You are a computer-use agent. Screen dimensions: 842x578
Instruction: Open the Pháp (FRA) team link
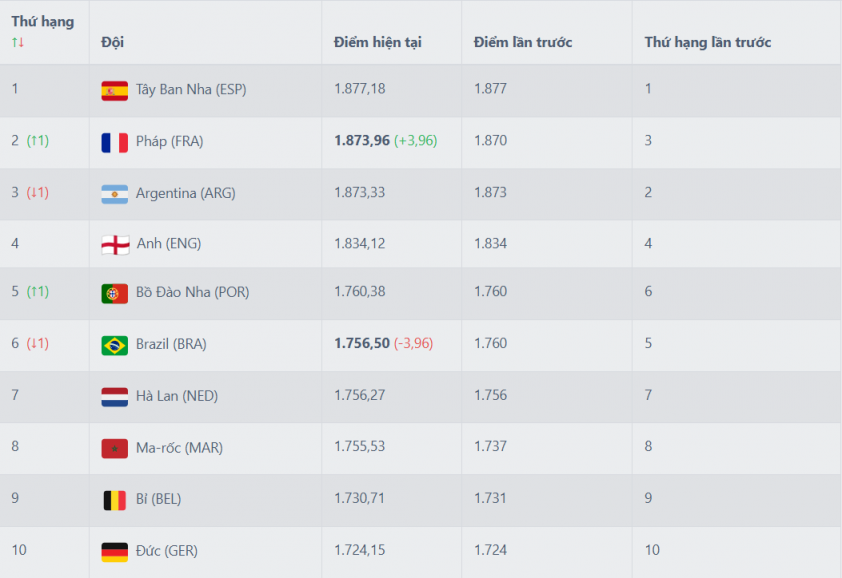tap(169, 141)
